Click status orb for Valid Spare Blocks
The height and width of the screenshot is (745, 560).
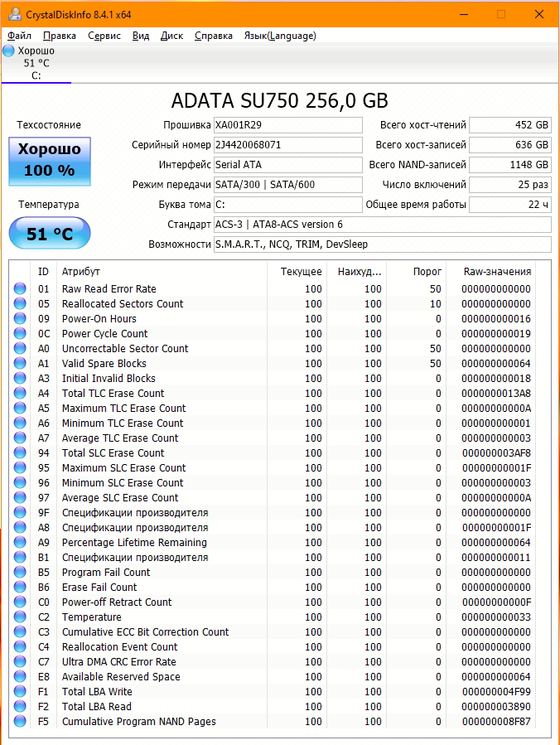pyautogui.click(x=20, y=363)
